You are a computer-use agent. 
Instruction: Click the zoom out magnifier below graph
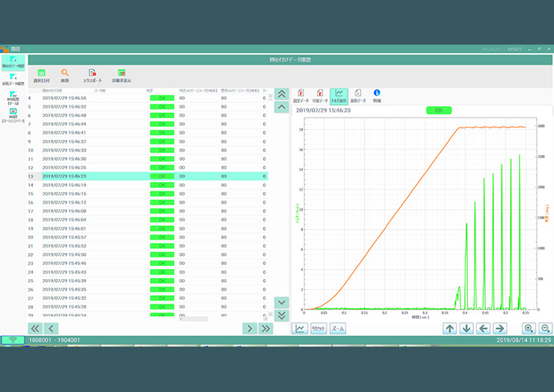click(545, 328)
